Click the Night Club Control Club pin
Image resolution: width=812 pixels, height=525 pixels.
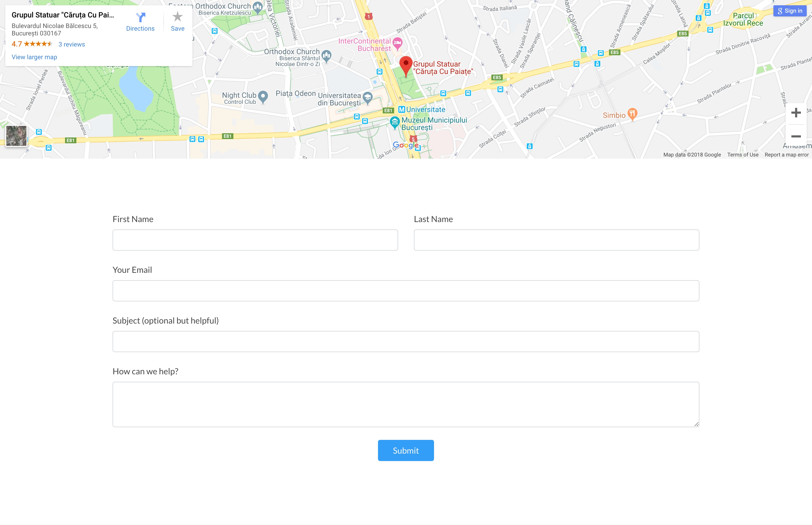[x=263, y=96]
